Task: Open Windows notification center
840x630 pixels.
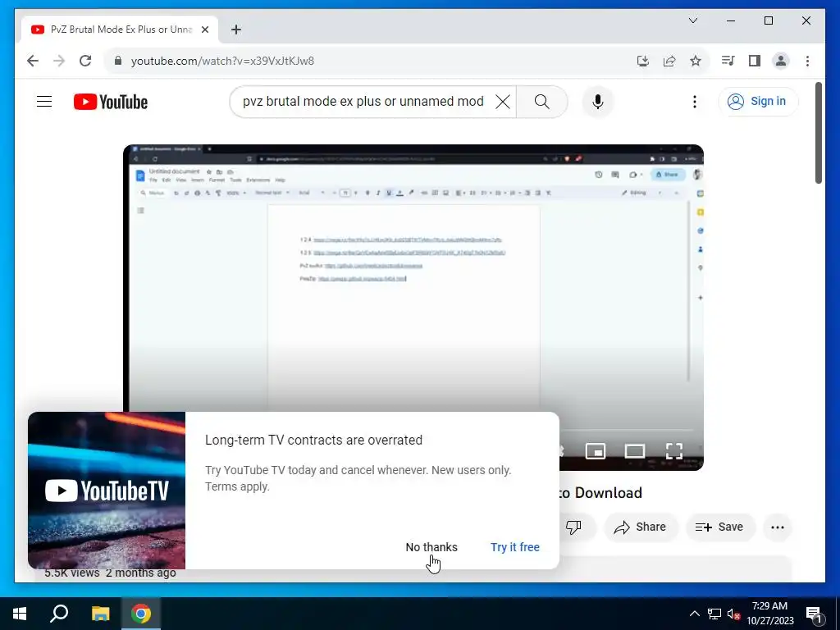Action: (x=813, y=614)
